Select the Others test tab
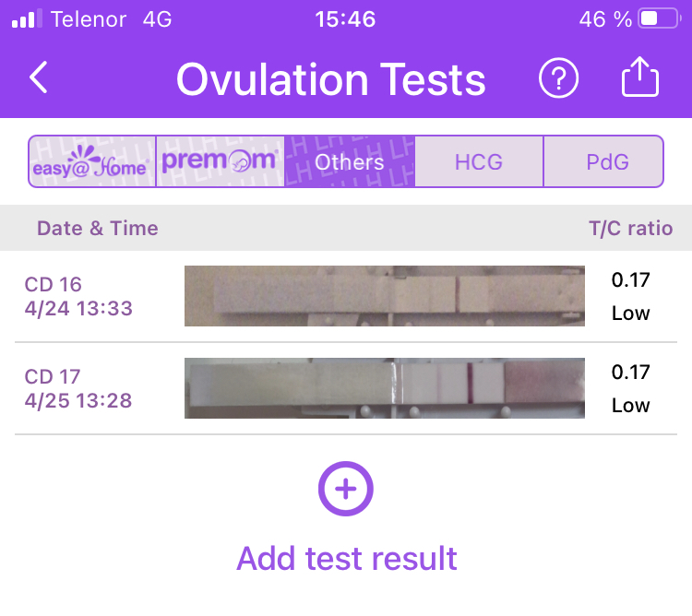692x616 pixels. (349, 162)
